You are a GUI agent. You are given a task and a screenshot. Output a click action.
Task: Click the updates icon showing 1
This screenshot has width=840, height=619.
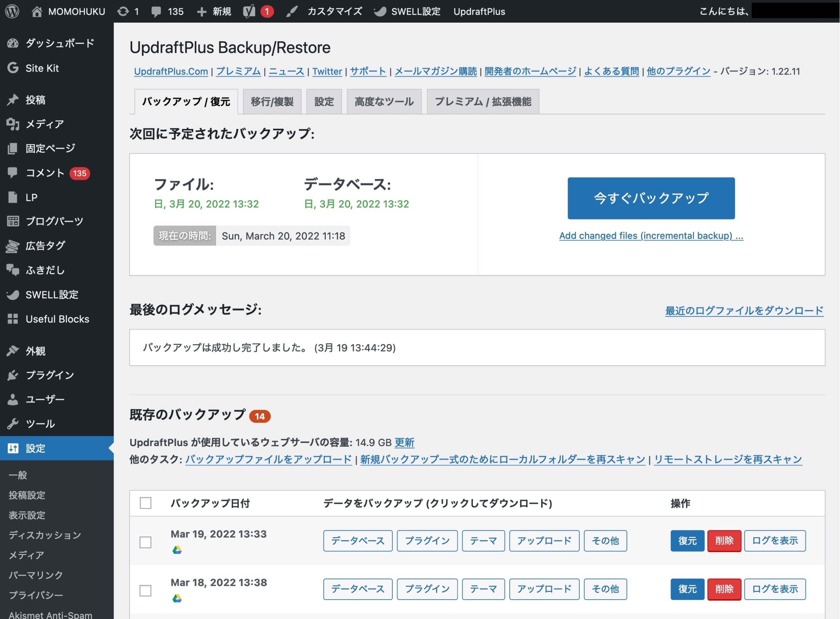[x=123, y=11]
